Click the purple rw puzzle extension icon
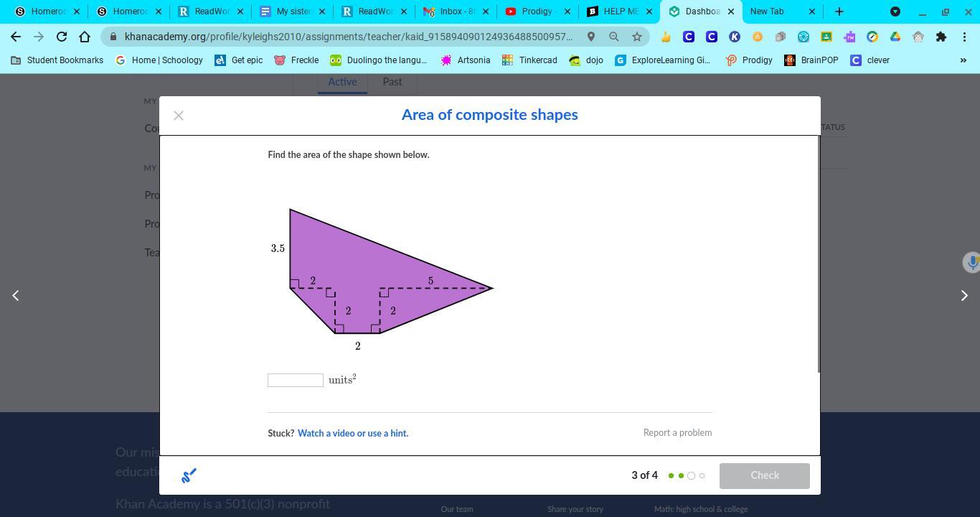This screenshot has height=517, width=980. (849, 37)
